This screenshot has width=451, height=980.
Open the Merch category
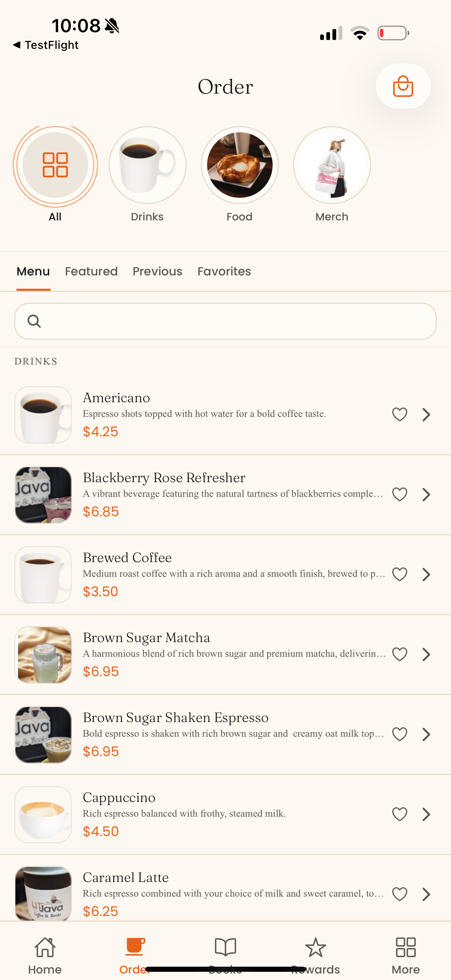332,165
